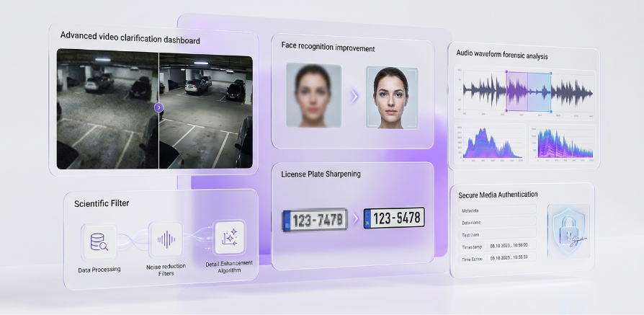Click the highlighted audio waveform selection region
Viewport: 644px width, 315px height.
point(529,92)
